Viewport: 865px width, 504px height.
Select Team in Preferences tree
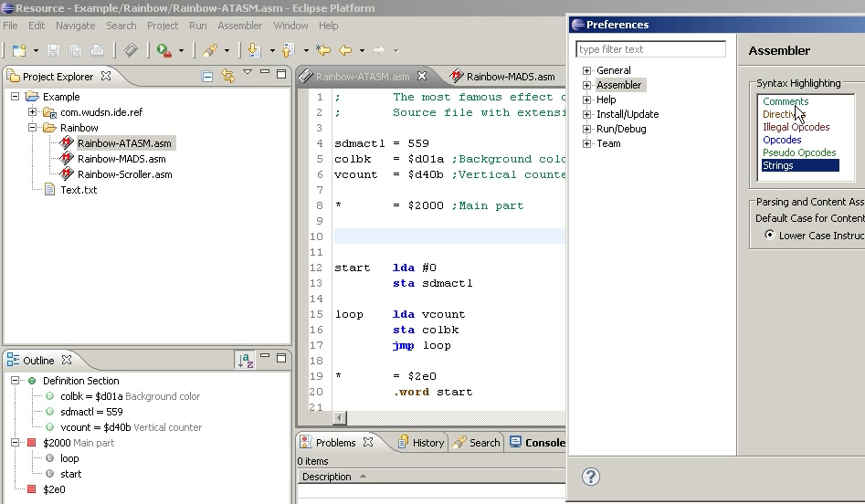[608, 143]
